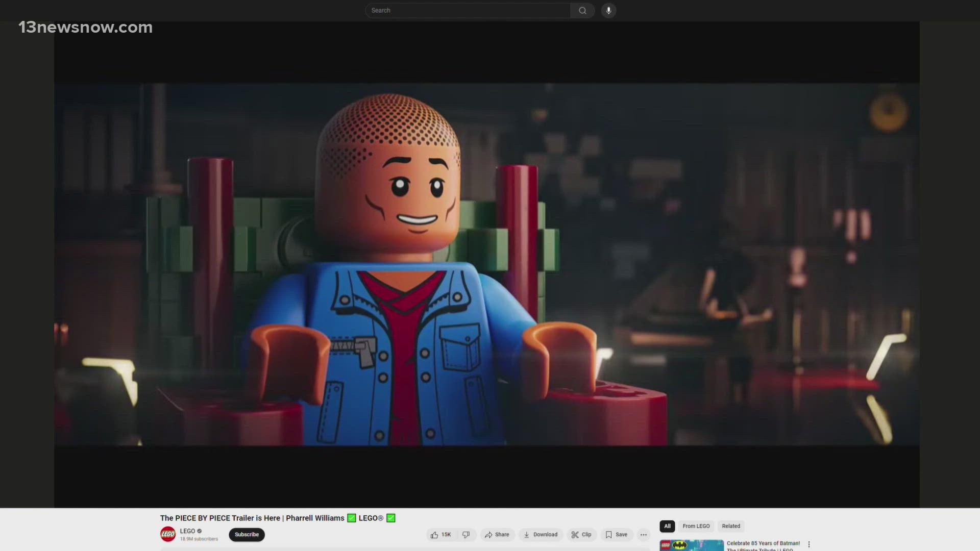
Task: Select the Related filter chip
Action: coord(731,526)
